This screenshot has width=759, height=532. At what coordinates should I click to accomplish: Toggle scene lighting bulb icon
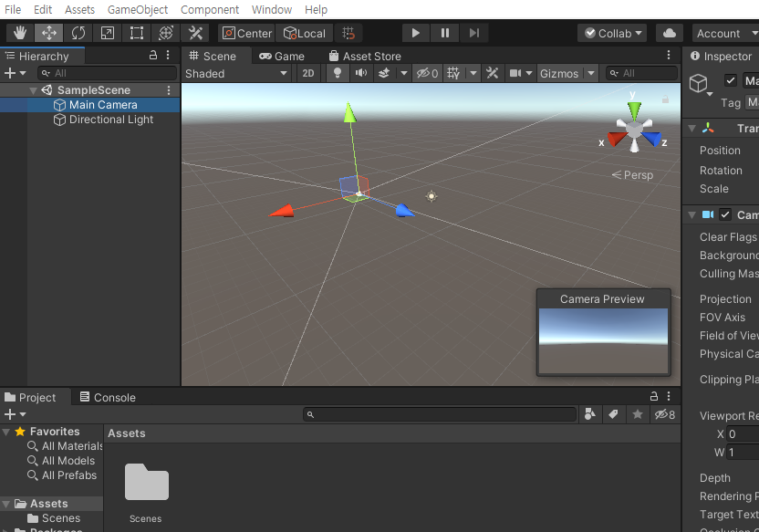click(x=338, y=74)
